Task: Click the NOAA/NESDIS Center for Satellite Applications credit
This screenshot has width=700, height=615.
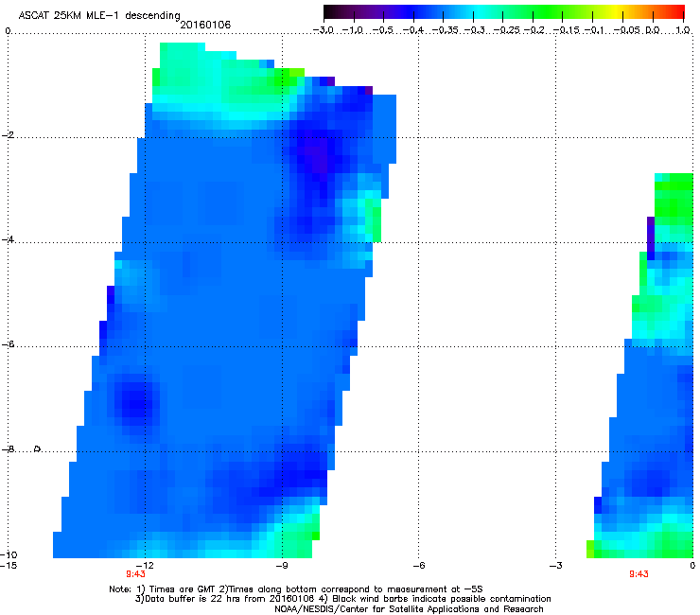Action: pos(409,609)
